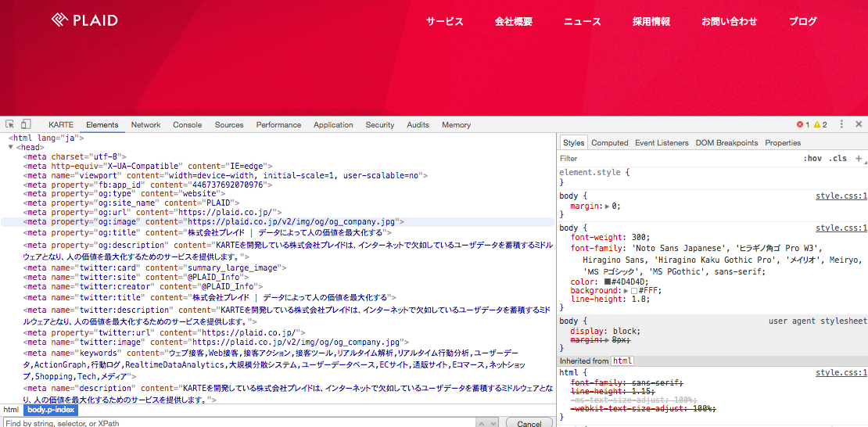
Task: Click the red error count indicator
Action: (802, 125)
